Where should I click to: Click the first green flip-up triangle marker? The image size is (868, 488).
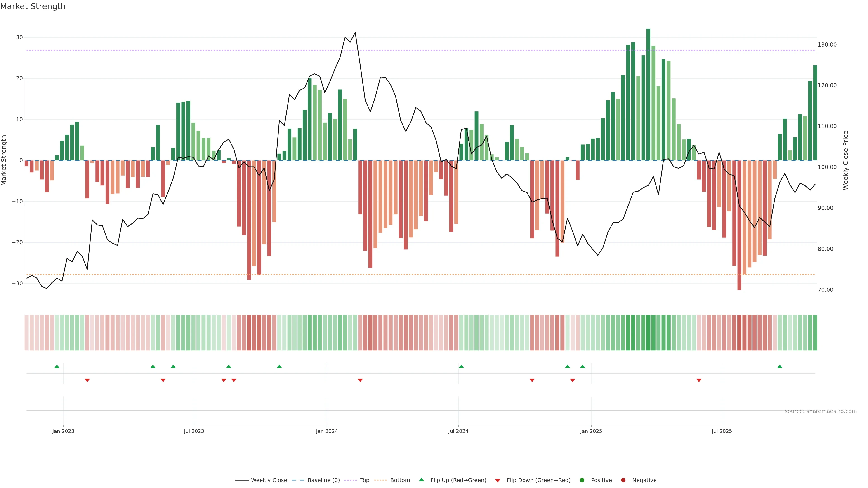57,366
